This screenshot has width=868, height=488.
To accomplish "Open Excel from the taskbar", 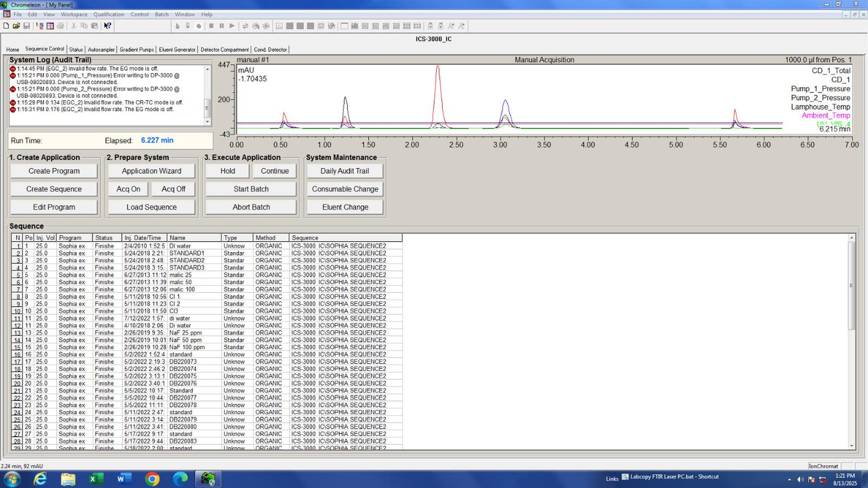I will tap(96, 479).
